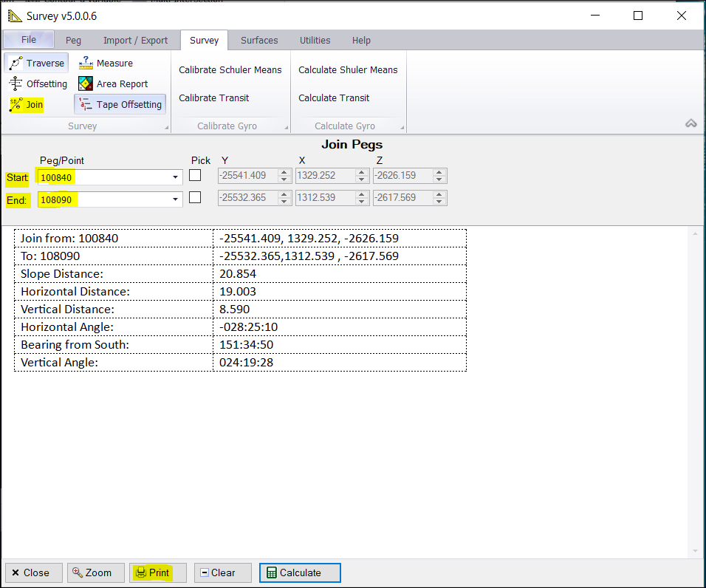
Task: Open the Import / Export tab
Action: pos(135,40)
